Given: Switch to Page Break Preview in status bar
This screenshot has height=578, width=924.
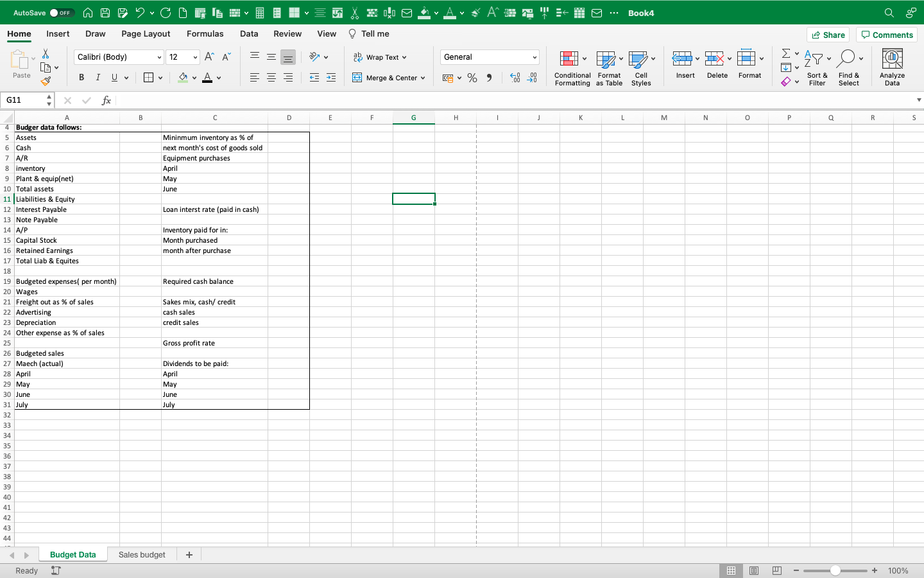Looking at the screenshot, I should click(777, 570).
